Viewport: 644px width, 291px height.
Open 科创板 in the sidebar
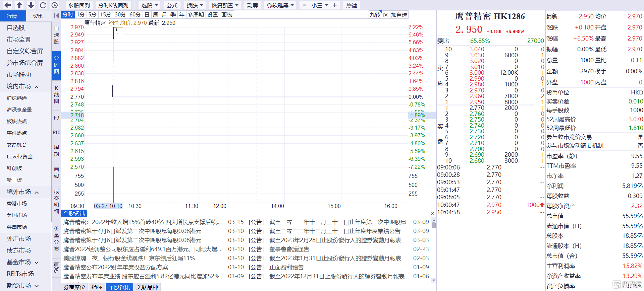click(14, 168)
